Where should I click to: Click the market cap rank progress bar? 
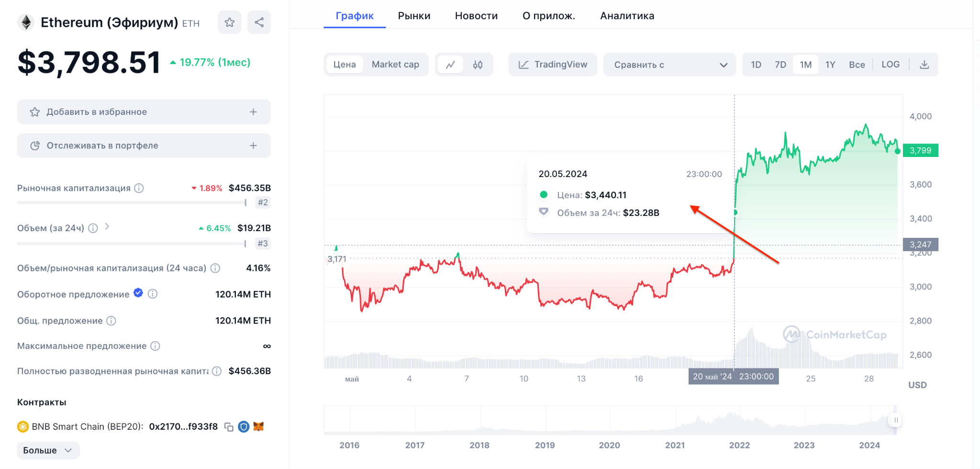pos(132,202)
